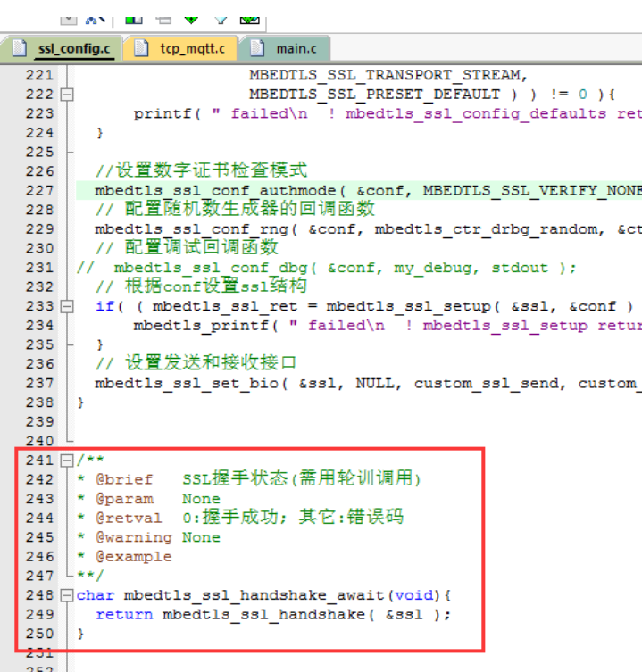This screenshot has width=642, height=672.
Task: Click the Manage Multi-Project Workspace icon
Action: [x=163, y=18]
